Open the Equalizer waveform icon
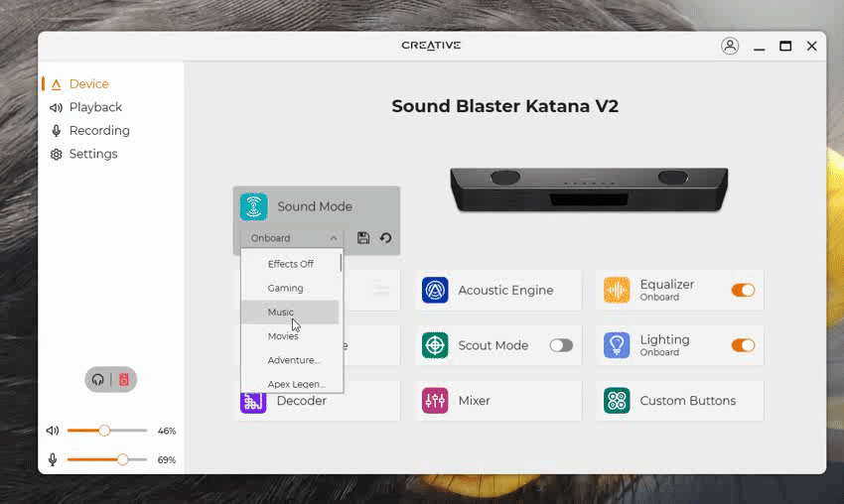Viewport: 844px width, 504px height. 617,290
